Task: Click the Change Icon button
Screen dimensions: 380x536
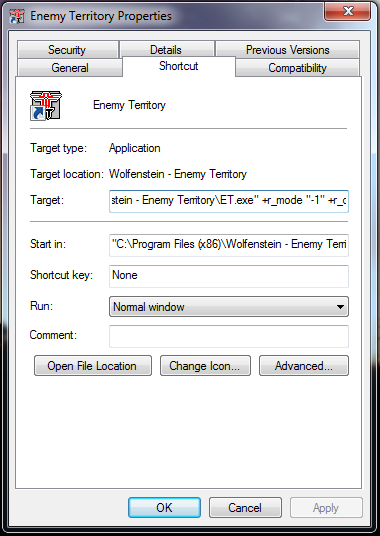Action: (205, 366)
